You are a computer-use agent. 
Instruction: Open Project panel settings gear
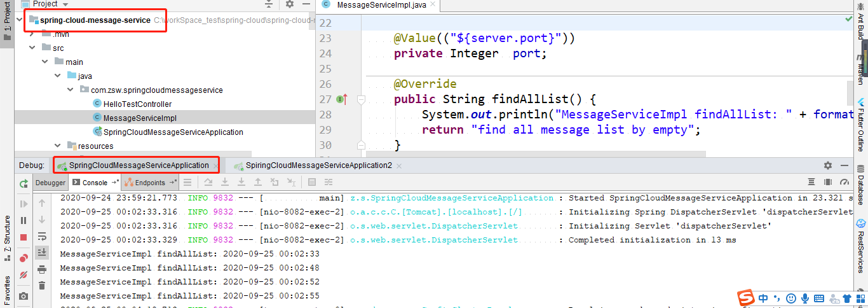290,4
